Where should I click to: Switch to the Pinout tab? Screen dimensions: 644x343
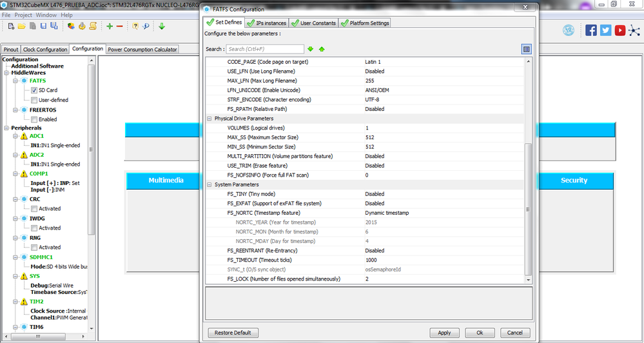pos(11,49)
